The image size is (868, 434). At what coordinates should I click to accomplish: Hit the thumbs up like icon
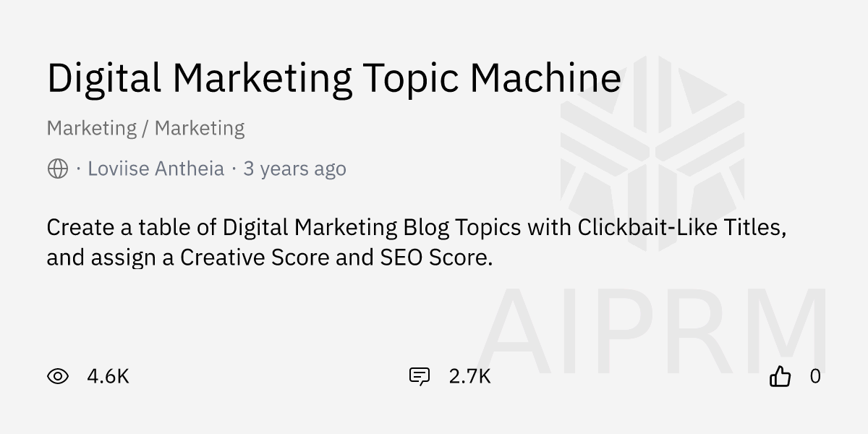coord(780,376)
